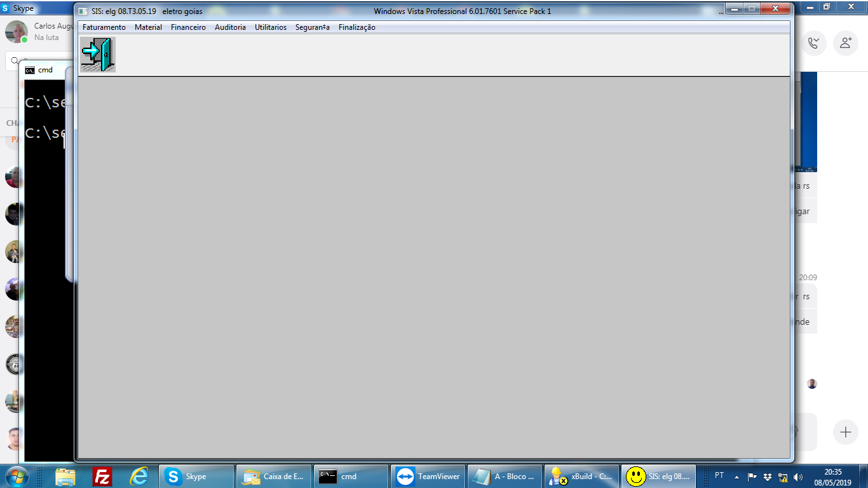The image size is (868, 488).
Task: Open the network tray icon
Action: pos(783,477)
